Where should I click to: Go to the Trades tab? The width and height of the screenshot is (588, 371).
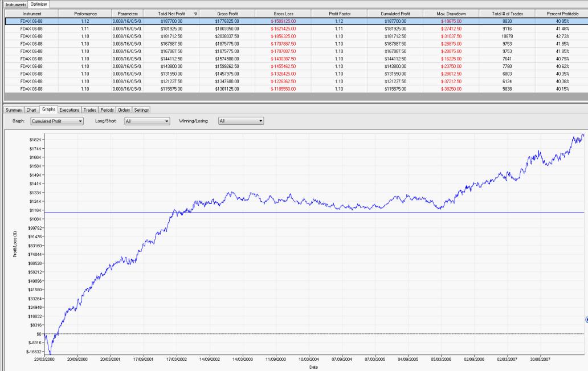90,110
